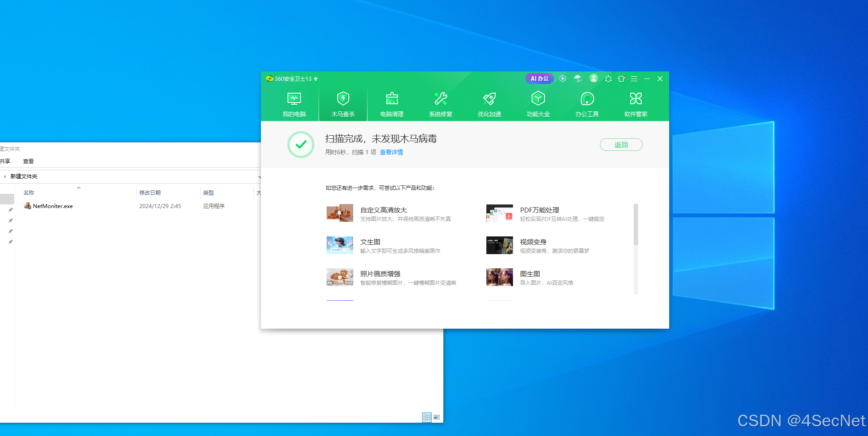Click the AI 办公 purple badge
Viewport: 868px width, 436px height.
coord(540,79)
